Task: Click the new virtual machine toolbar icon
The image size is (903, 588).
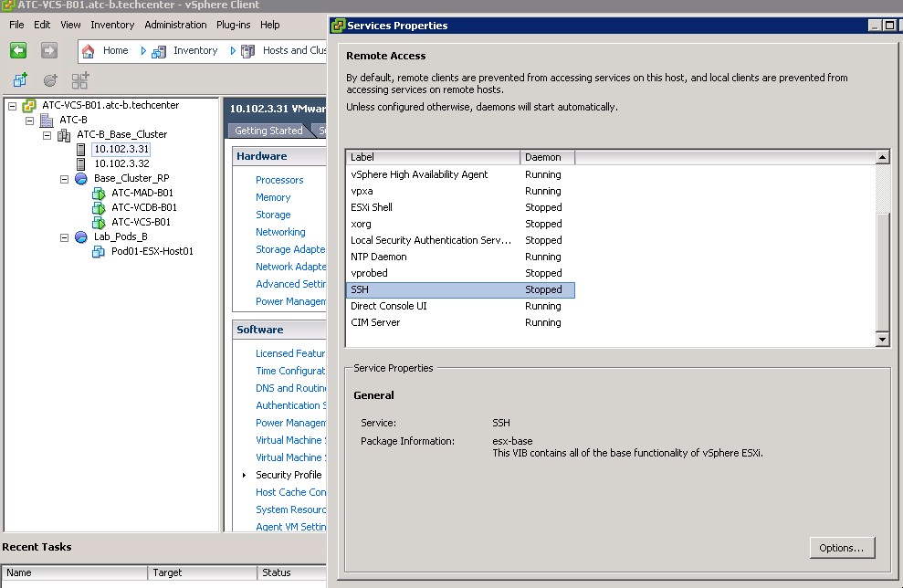Action: tap(20, 80)
